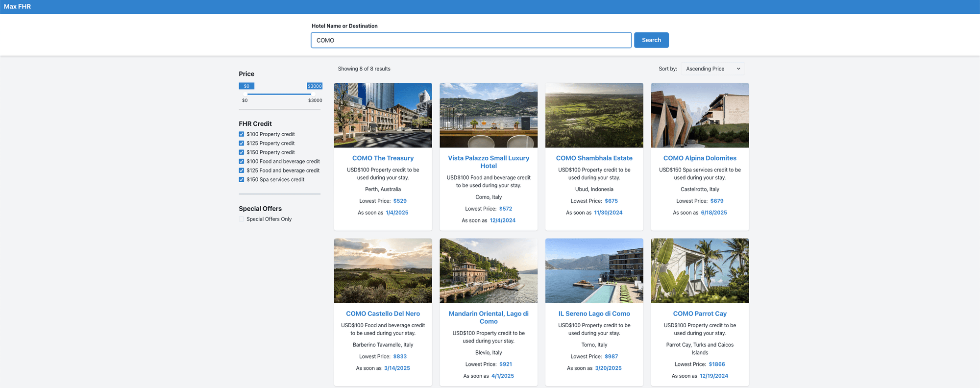
Task: Click the $675 lowest price
Action: (x=611, y=201)
